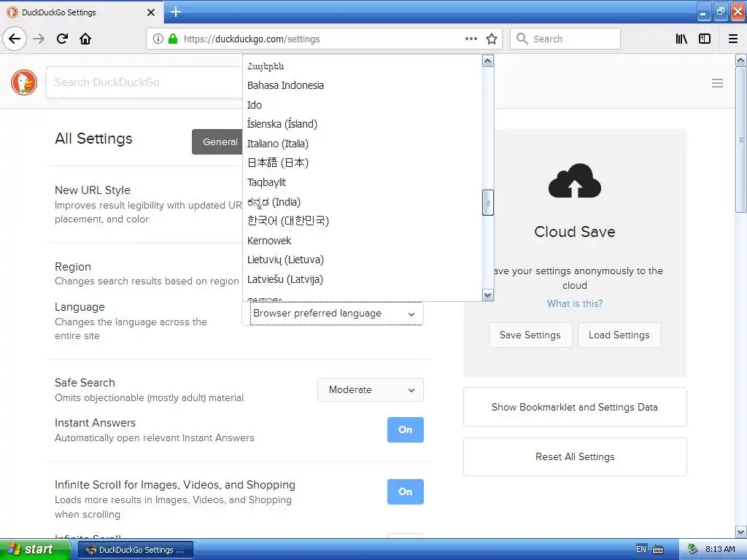The width and height of the screenshot is (747, 560).
Task: Open the page actions three-dot menu
Action: point(471,39)
